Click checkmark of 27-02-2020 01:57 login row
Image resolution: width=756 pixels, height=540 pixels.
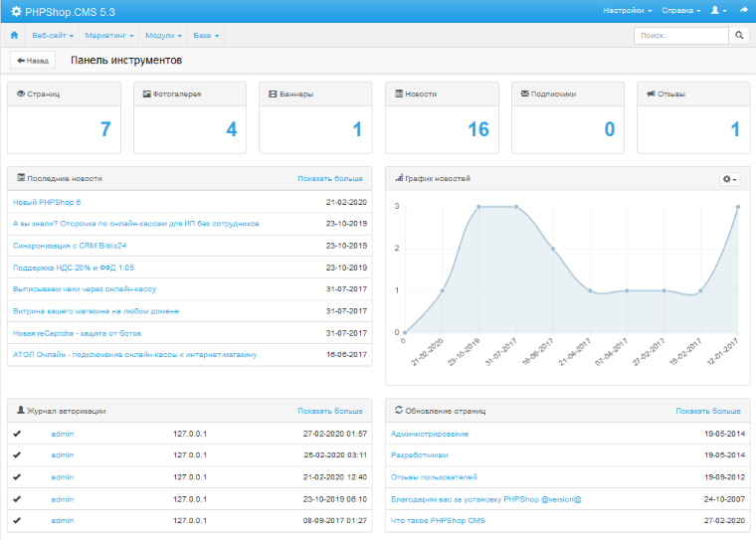coord(17,434)
